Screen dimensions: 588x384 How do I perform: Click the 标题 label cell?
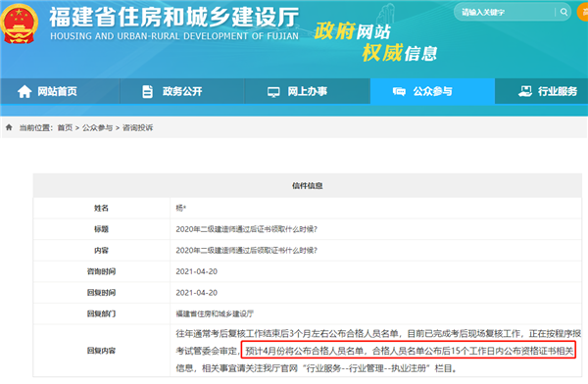click(x=102, y=229)
